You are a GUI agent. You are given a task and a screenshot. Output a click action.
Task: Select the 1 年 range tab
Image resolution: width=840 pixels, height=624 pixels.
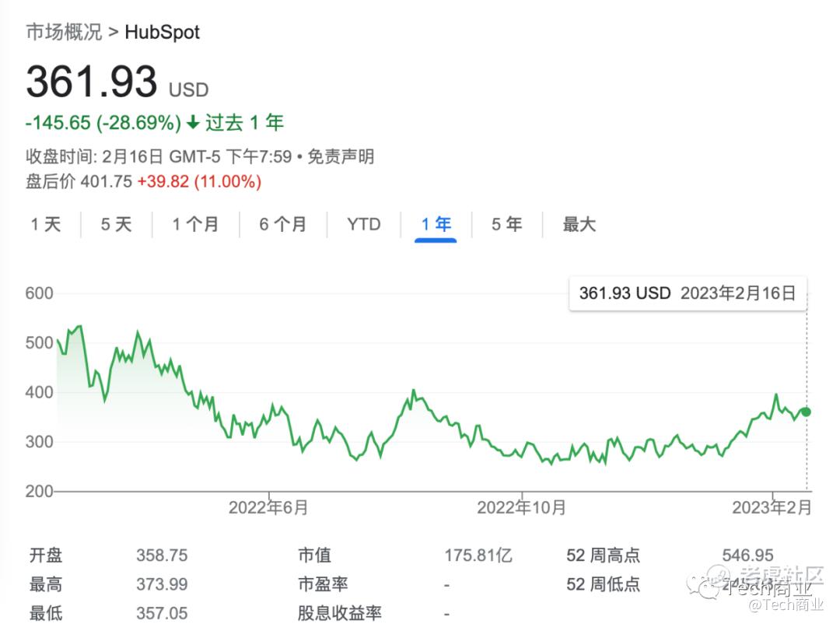tap(436, 224)
